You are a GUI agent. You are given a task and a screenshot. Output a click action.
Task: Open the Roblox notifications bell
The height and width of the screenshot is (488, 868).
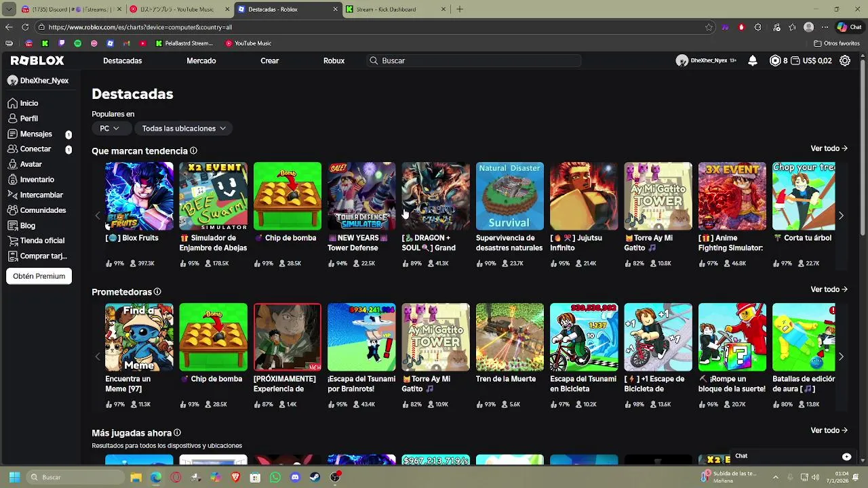[753, 61]
